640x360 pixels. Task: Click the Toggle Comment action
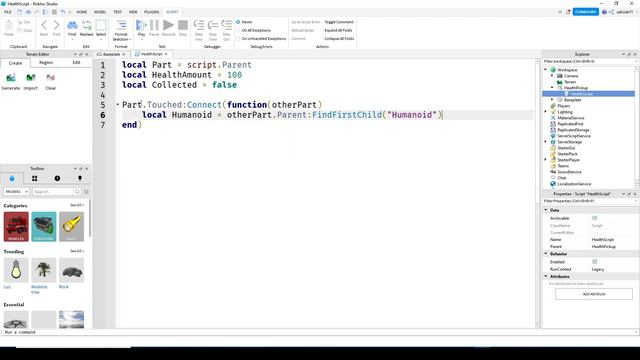point(339,22)
